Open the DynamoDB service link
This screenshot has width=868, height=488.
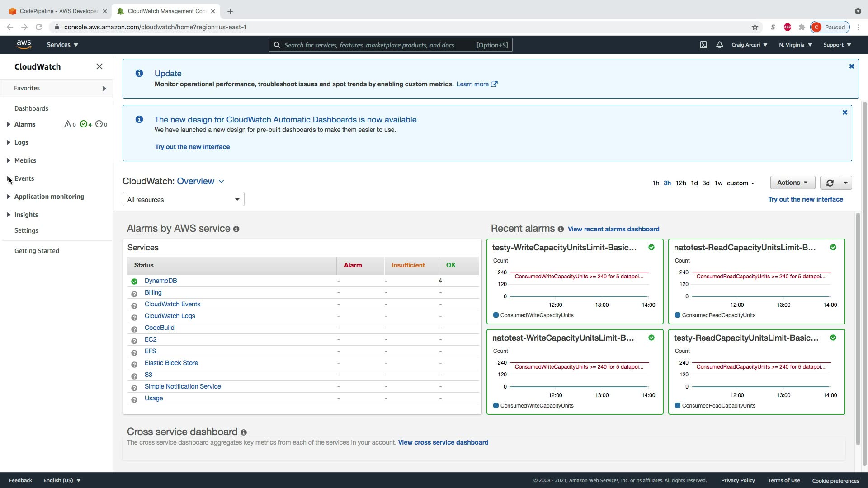[x=160, y=281]
